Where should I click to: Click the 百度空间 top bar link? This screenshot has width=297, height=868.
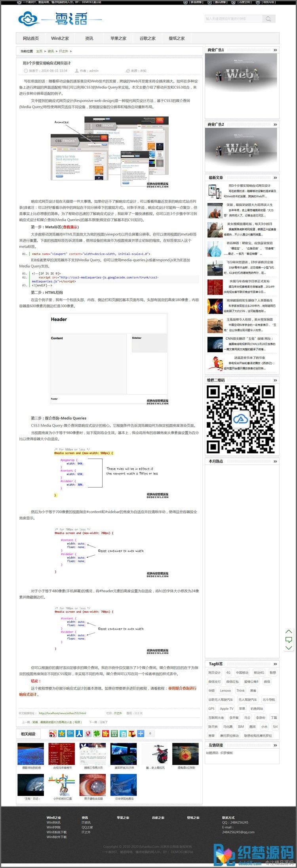[242, 2]
